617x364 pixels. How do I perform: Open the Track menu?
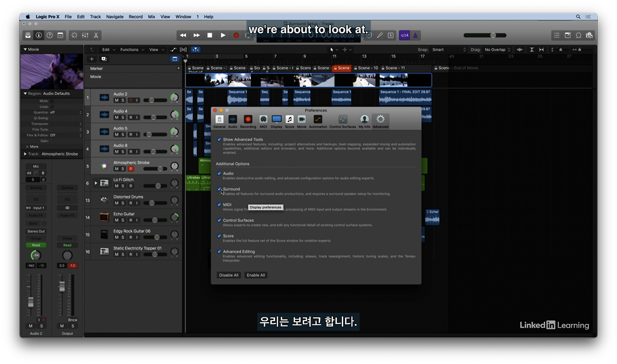pos(95,16)
